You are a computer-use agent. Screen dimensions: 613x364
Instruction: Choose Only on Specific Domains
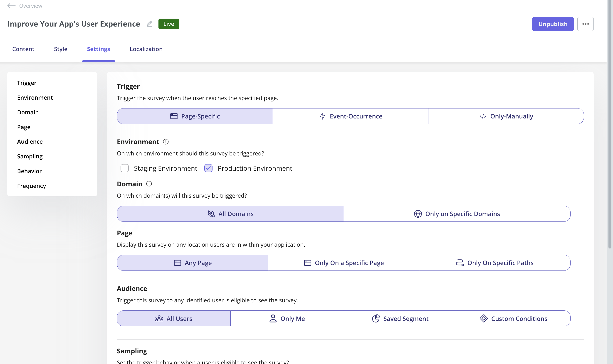[x=457, y=214]
